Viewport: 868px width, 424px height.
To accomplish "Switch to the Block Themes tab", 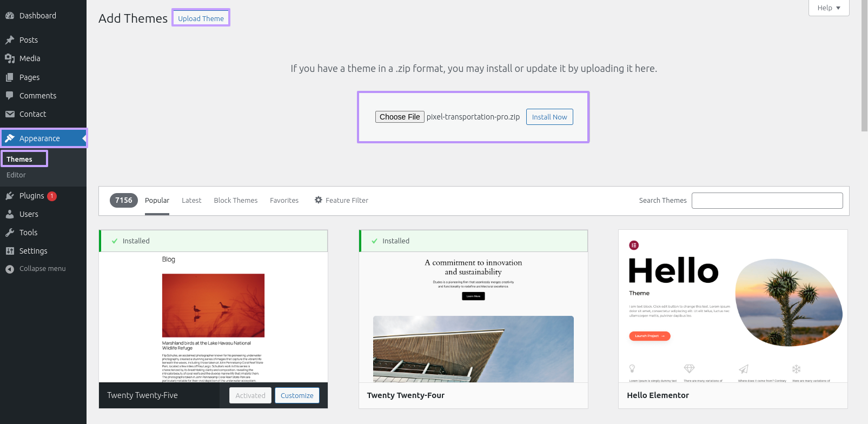I will (236, 201).
